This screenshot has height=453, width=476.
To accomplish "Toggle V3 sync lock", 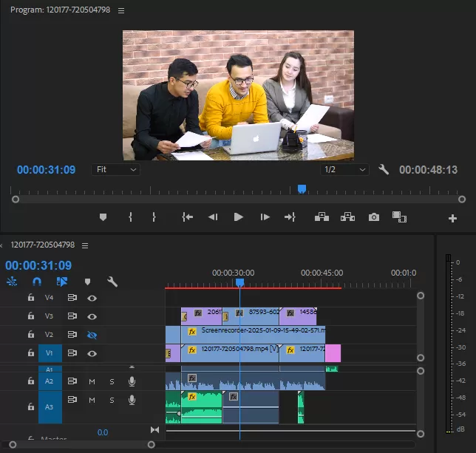I will 72,316.
